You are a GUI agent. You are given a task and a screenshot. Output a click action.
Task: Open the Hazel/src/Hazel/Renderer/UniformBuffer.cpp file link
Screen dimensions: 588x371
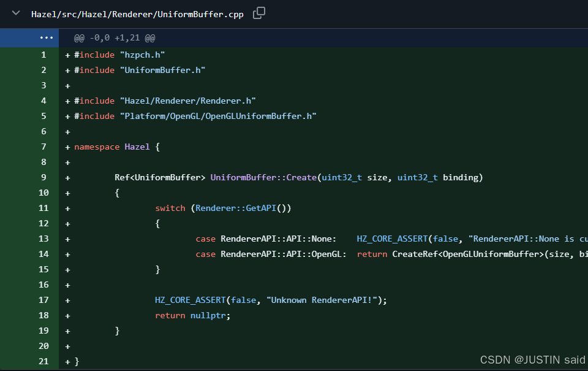(137, 13)
